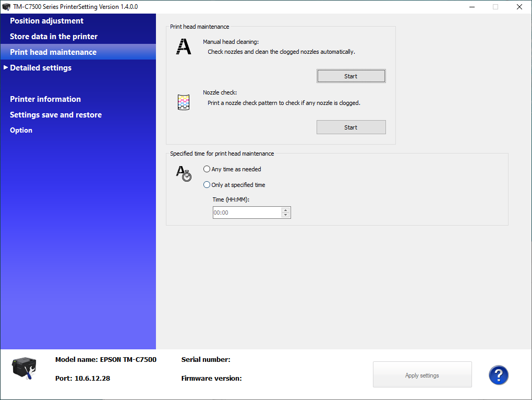
Task: Select the 'Any time as needed' option
Action: (x=207, y=169)
